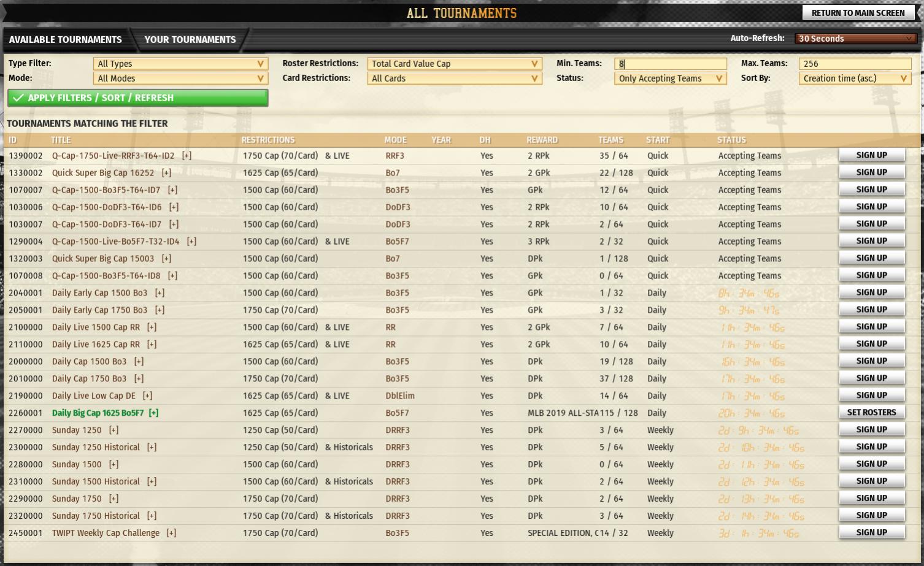Viewport: 924px width, 566px height.
Task: Open the Mode dropdown showing All Modes
Action: (180, 78)
